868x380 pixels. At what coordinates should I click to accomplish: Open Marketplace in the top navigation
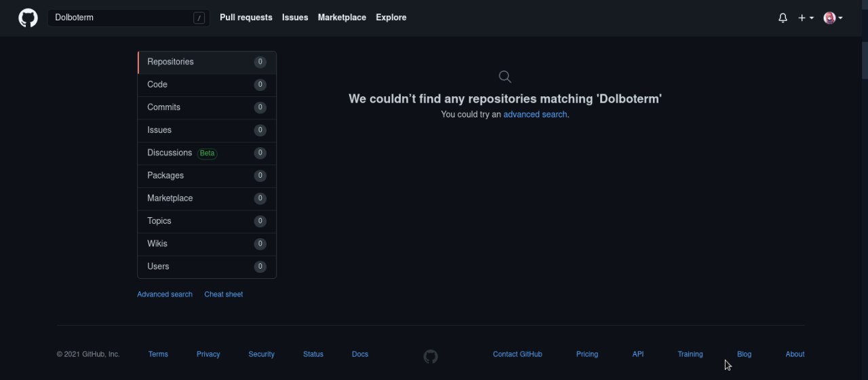(x=342, y=18)
